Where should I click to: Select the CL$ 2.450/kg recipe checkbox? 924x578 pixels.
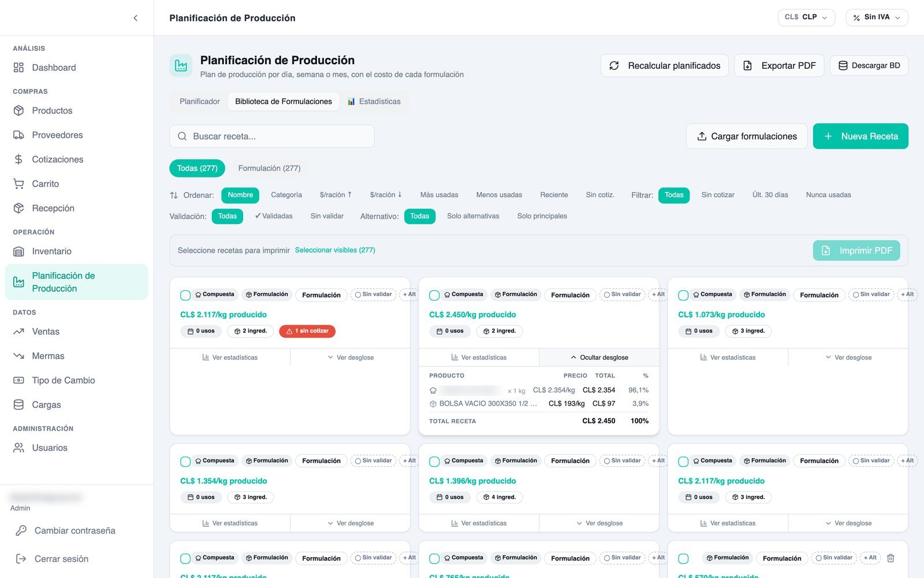point(434,295)
